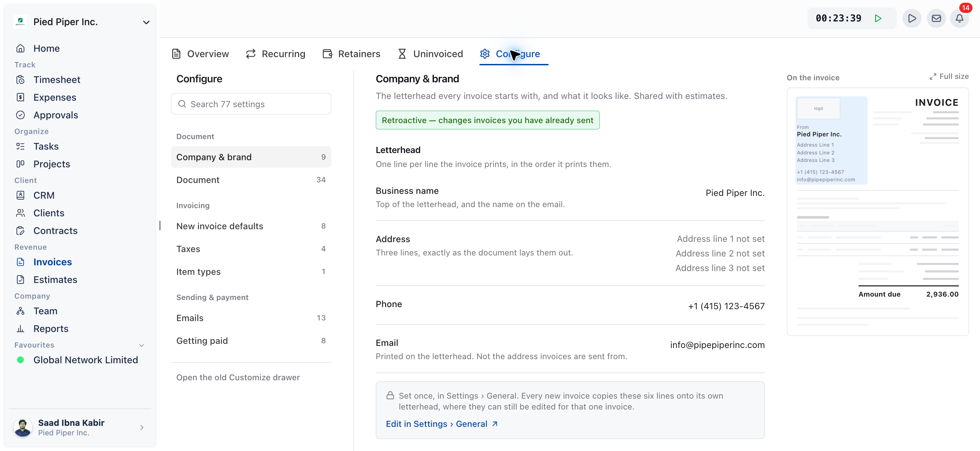Click the Retroactive changes notice badge
The image size is (980, 451).
(x=487, y=120)
